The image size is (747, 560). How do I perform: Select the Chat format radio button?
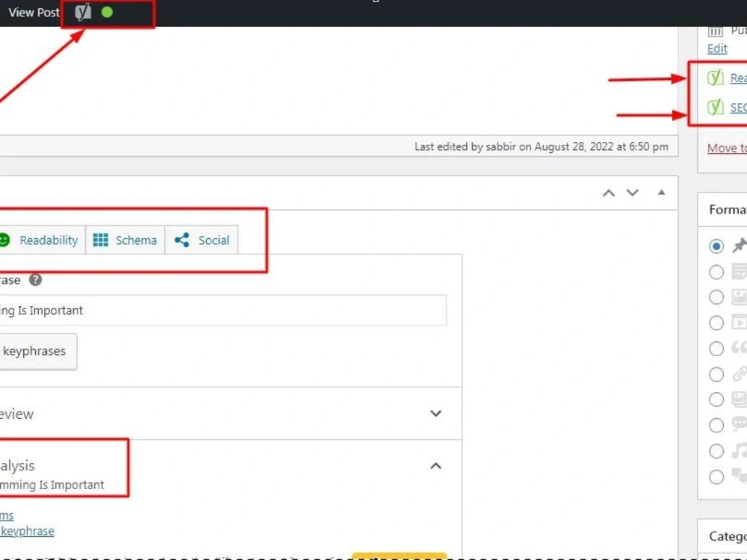(x=716, y=476)
